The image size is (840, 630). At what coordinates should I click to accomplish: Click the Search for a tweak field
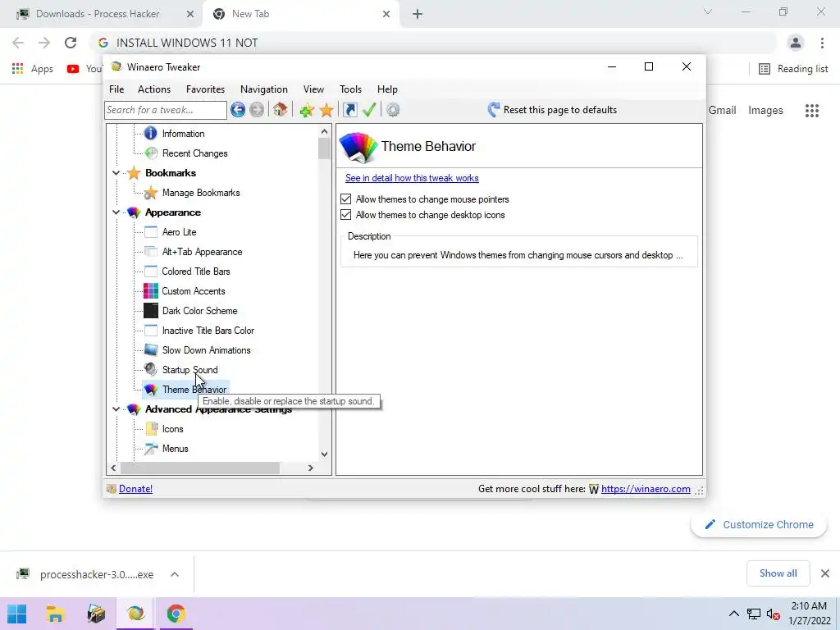pos(166,110)
